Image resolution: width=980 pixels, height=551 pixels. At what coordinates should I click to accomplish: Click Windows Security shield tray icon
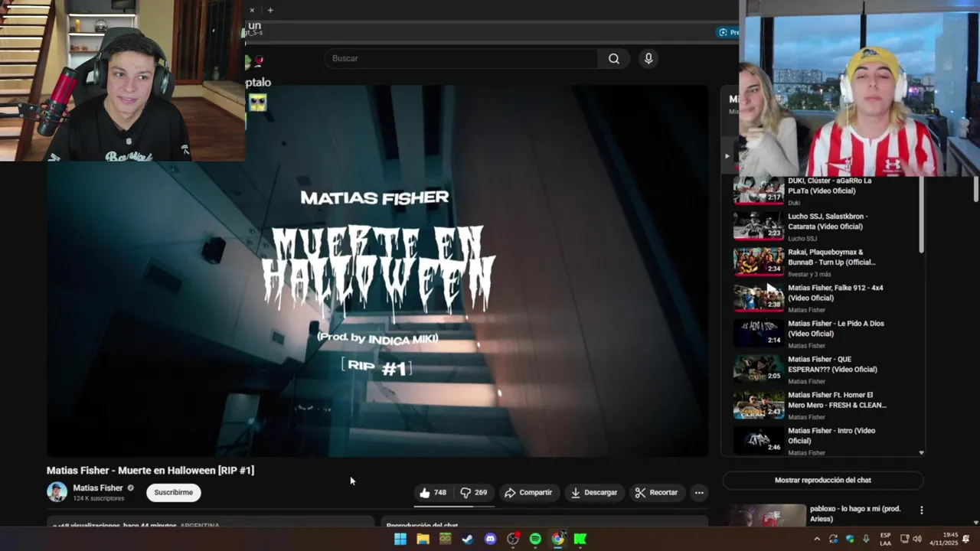tap(850, 539)
